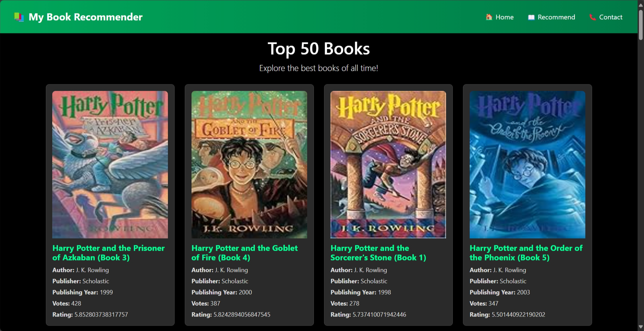644x331 pixels.
Task: Click the Order of the Phoenix cover
Action: coord(527,164)
